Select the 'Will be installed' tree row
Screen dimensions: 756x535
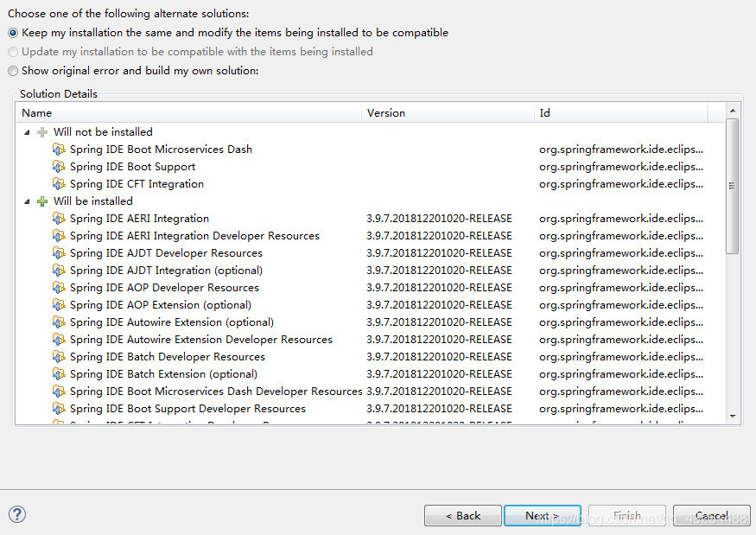pos(371,201)
